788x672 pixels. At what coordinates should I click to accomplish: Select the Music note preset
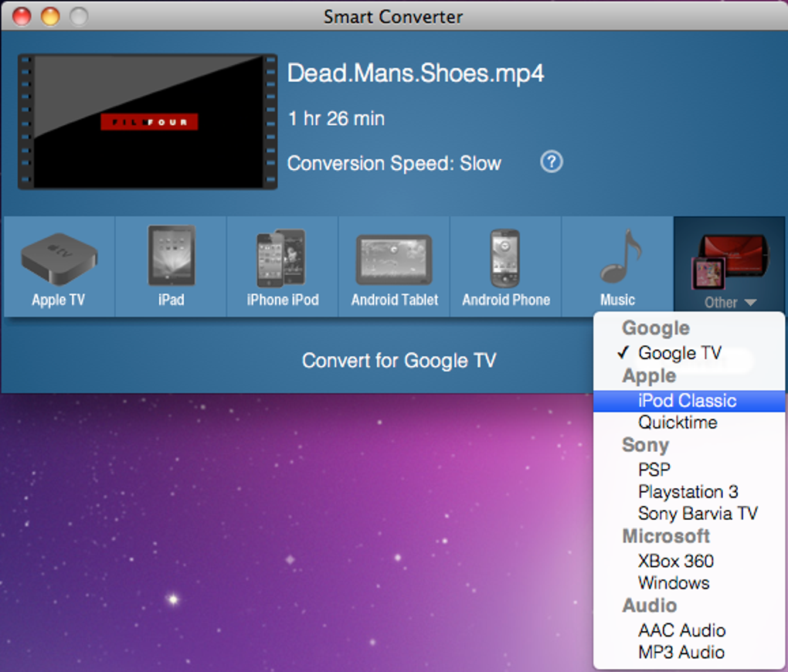click(x=617, y=267)
